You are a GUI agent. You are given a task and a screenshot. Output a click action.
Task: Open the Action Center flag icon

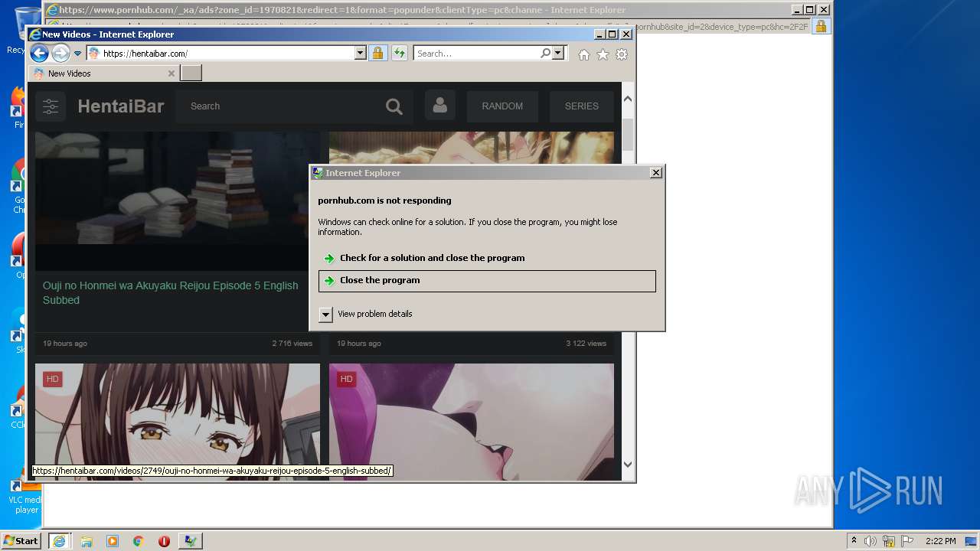click(x=907, y=541)
